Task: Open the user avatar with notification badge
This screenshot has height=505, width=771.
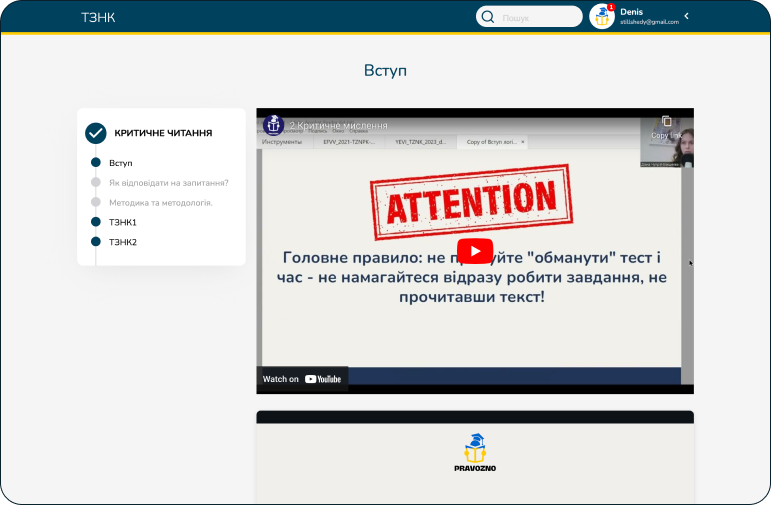Action: [601, 17]
